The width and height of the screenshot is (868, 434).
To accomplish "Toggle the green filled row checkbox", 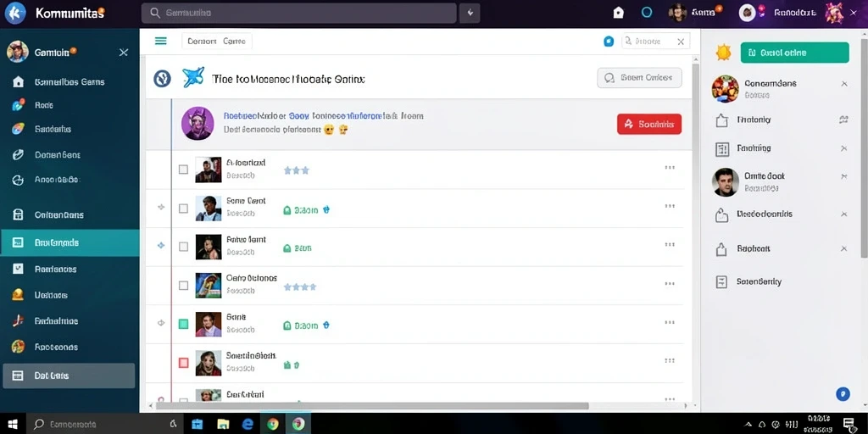I will [183, 325].
